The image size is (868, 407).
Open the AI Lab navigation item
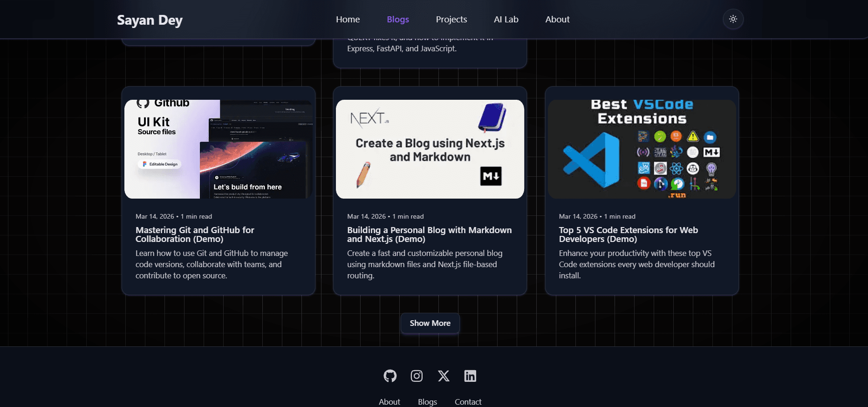[x=506, y=19]
